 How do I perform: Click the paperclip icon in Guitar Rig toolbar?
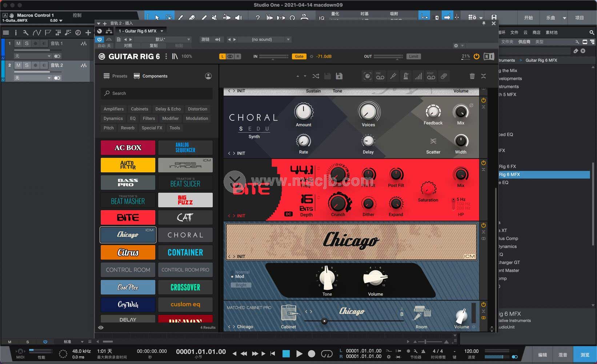coord(444,76)
